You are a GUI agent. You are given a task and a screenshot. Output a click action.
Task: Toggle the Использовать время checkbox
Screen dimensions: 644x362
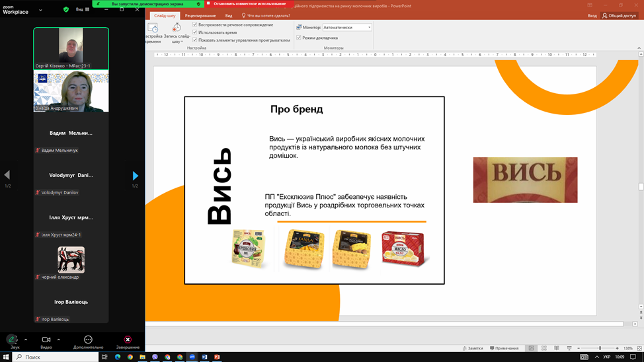(x=194, y=32)
